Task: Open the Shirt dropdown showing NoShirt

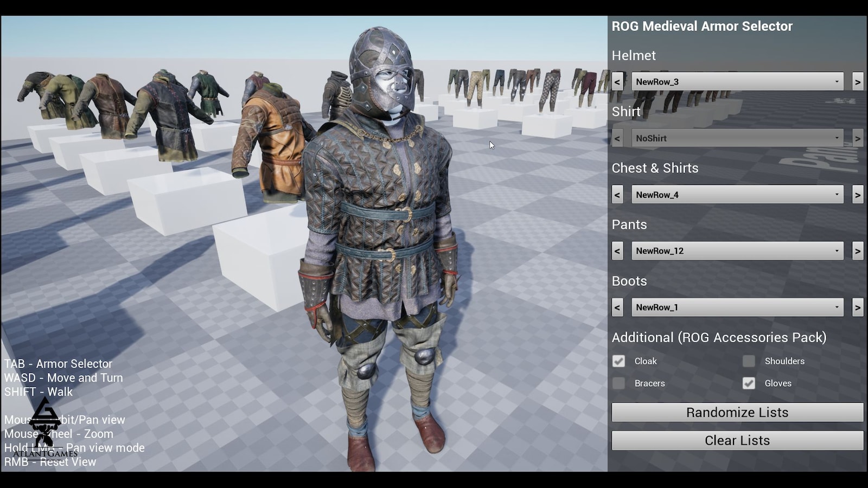Action: tap(738, 138)
